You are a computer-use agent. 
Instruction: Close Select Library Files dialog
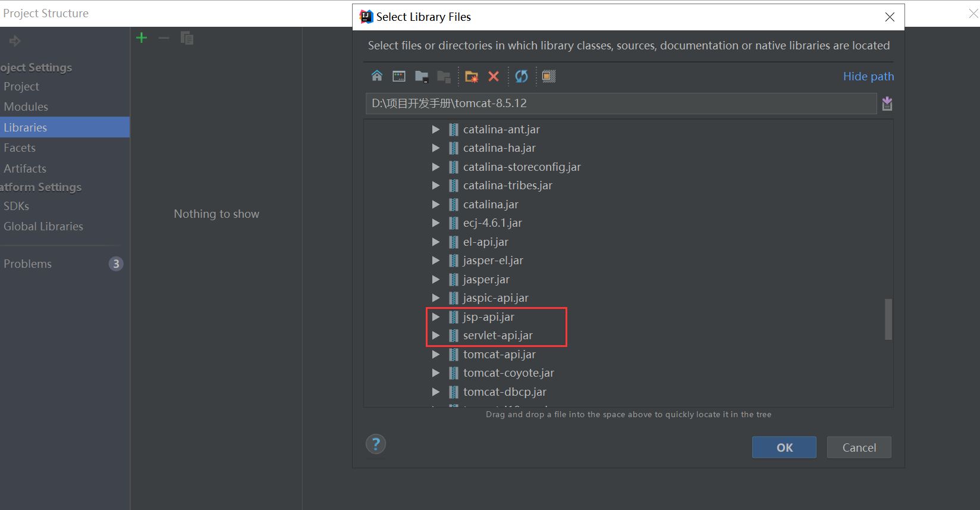point(890,17)
